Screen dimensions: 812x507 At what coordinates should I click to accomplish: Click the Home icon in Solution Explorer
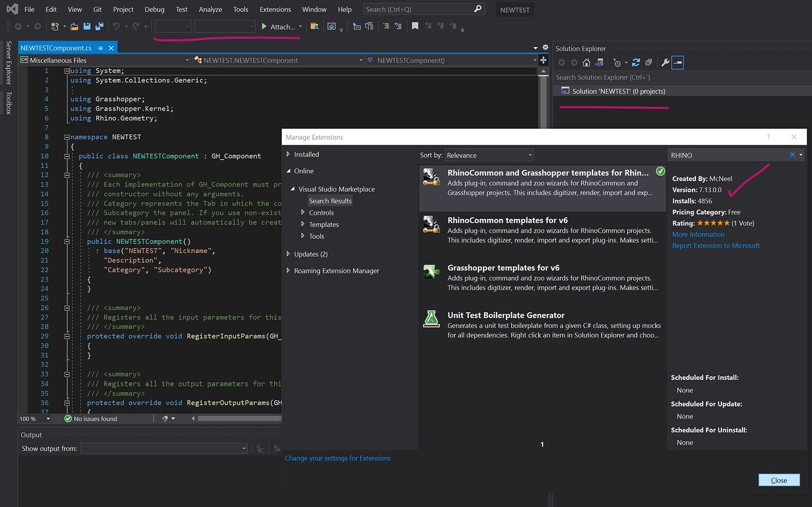click(587, 62)
